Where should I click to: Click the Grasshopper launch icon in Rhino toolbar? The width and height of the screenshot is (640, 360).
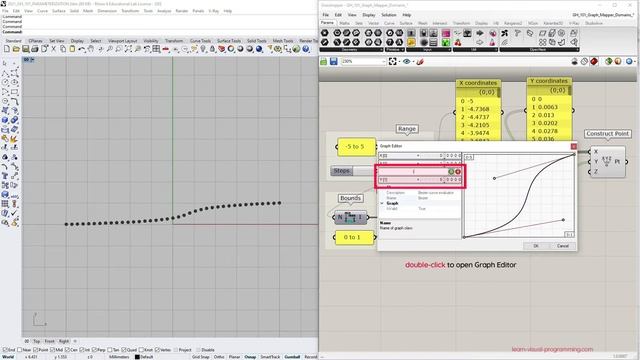[296, 49]
